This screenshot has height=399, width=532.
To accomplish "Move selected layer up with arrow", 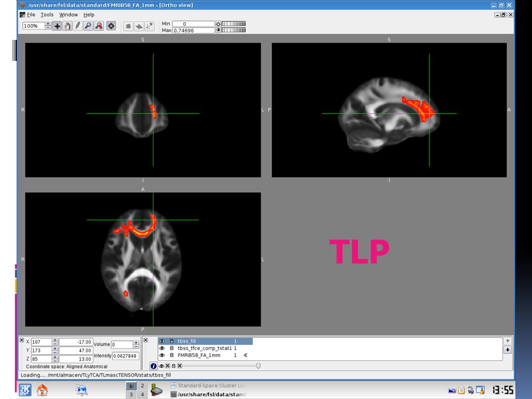I will [x=508, y=341].
